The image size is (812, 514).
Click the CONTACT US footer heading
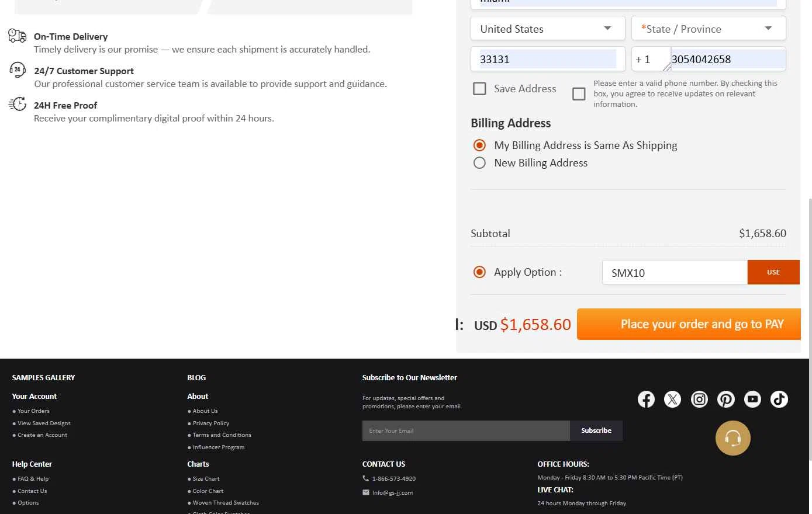pyautogui.click(x=383, y=464)
